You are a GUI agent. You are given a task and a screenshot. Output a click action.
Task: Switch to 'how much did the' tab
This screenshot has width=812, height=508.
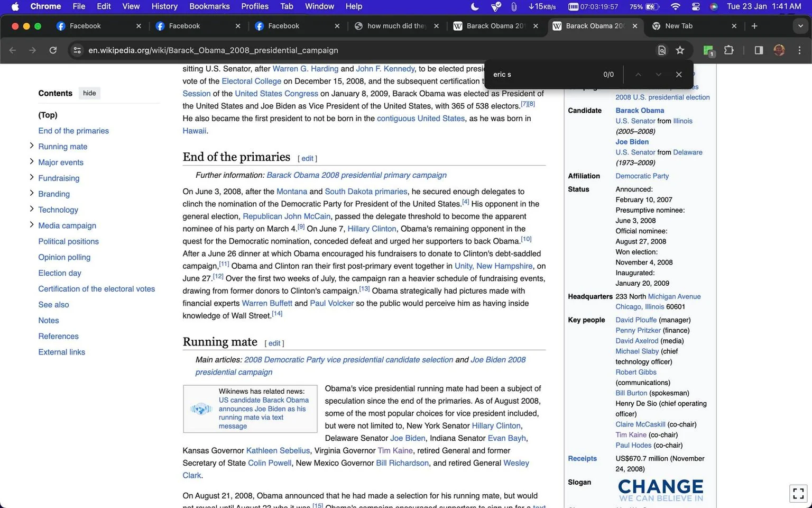tap(396, 26)
